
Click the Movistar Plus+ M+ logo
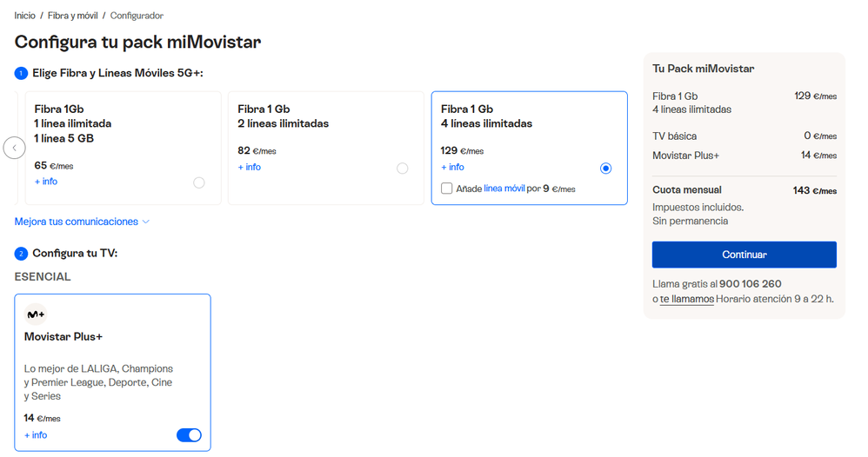point(36,315)
